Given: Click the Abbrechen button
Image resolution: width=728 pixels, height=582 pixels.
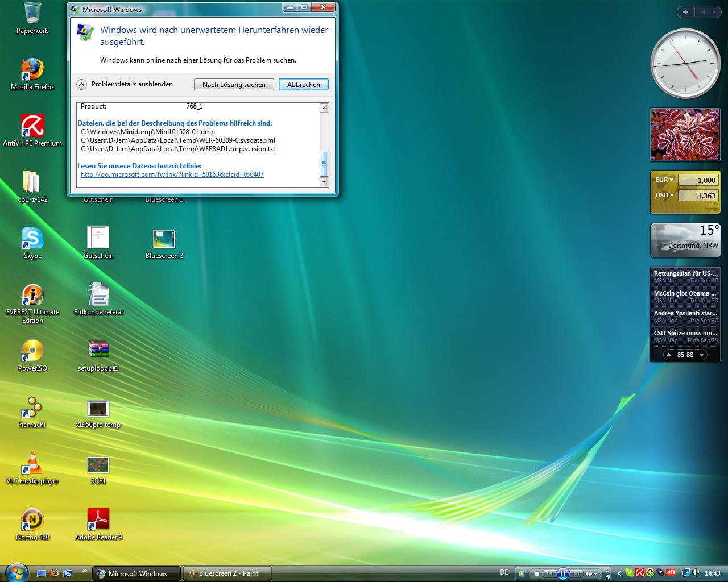Looking at the screenshot, I should [303, 84].
